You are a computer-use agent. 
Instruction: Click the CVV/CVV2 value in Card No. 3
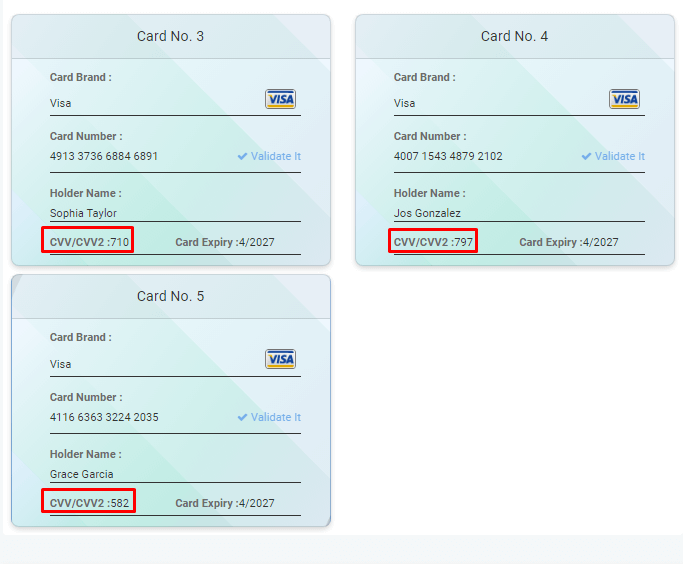[120, 242]
